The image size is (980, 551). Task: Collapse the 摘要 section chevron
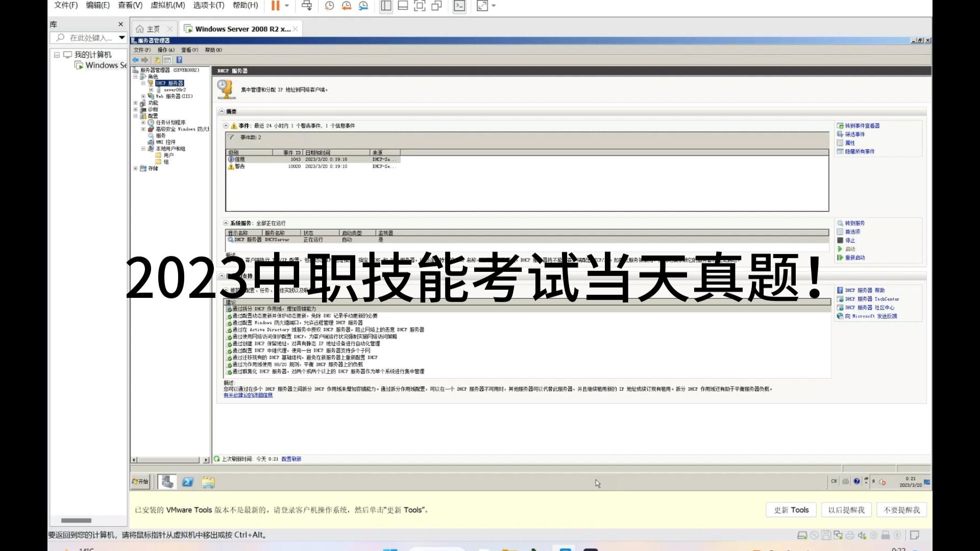[222, 111]
